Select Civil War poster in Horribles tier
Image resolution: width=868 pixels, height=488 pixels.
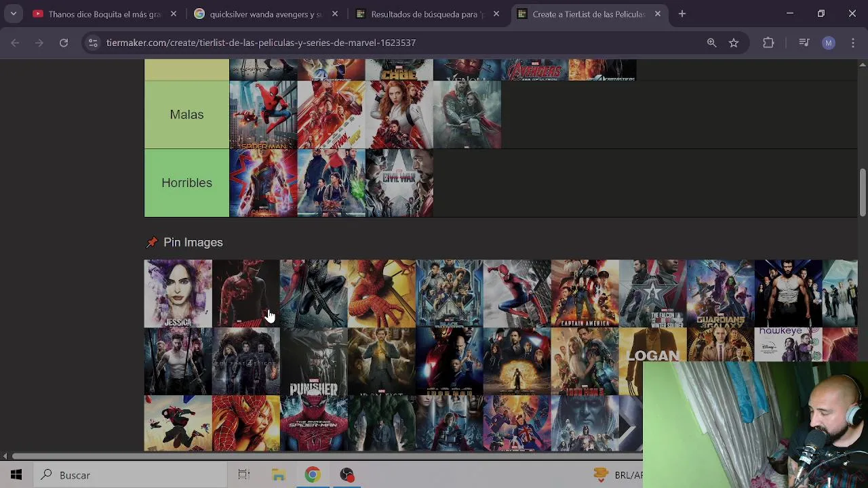pos(399,183)
